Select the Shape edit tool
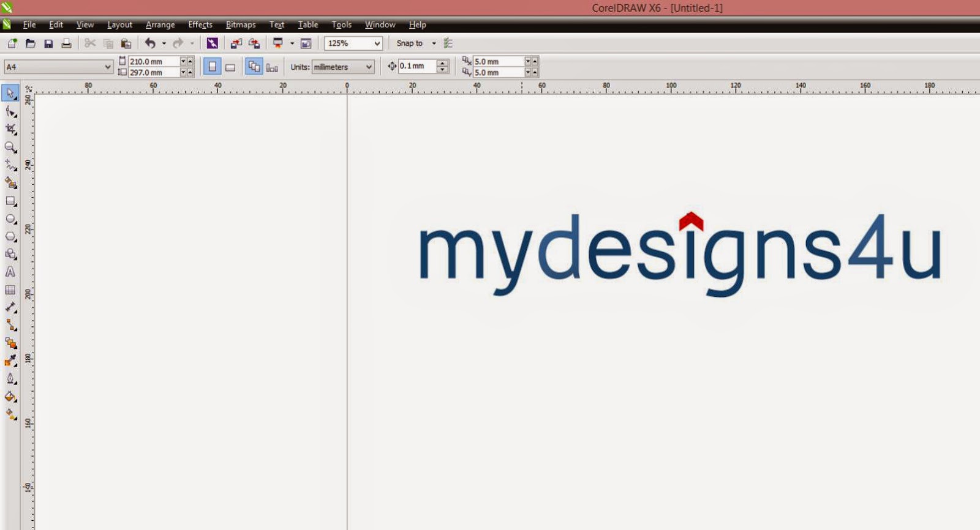980x530 pixels. [10, 111]
